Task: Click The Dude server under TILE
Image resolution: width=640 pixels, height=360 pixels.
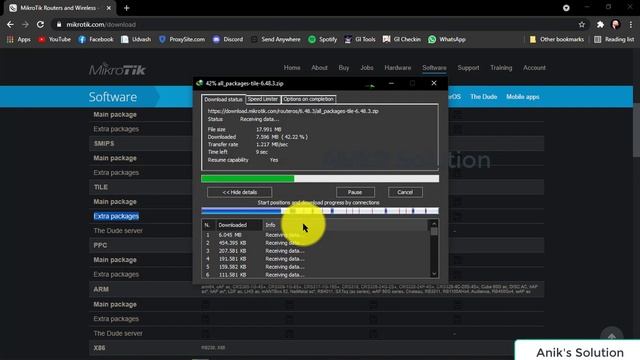Action: pos(118,231)
